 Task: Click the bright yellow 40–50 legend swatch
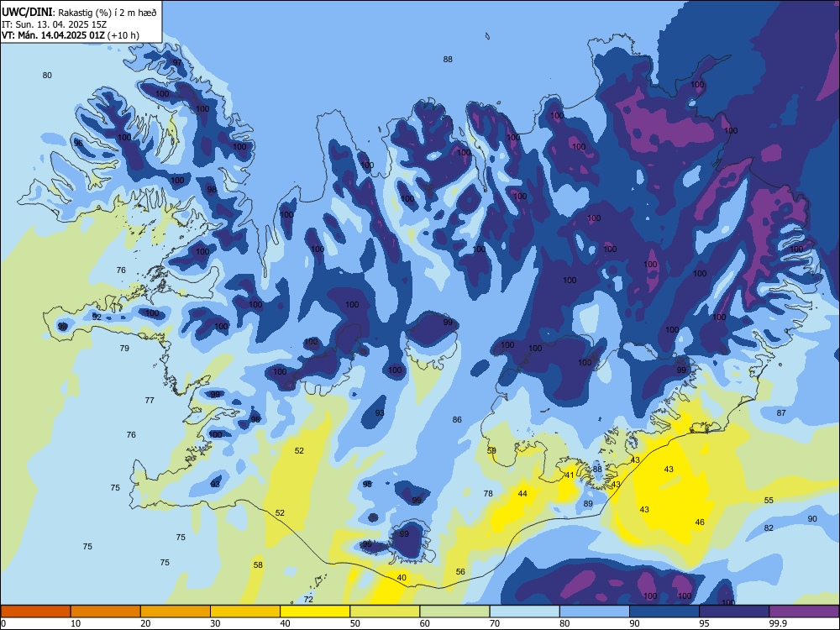(315, 612)
